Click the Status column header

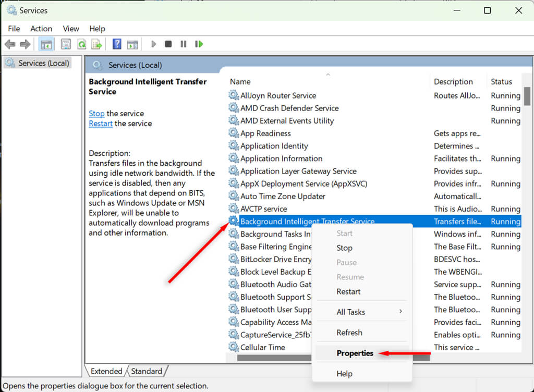502,81
